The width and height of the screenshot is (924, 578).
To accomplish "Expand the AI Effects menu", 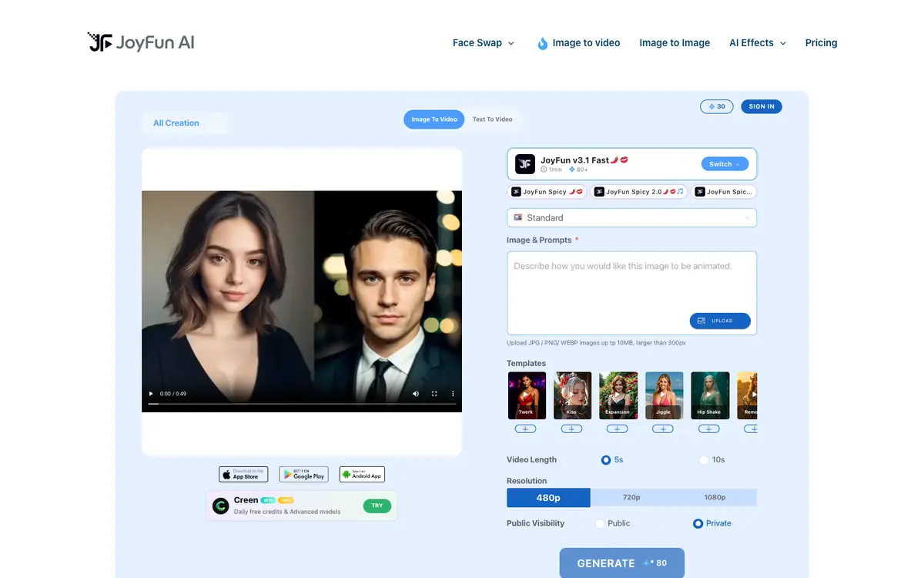I will pyautogui.click(x=758, y=43).
